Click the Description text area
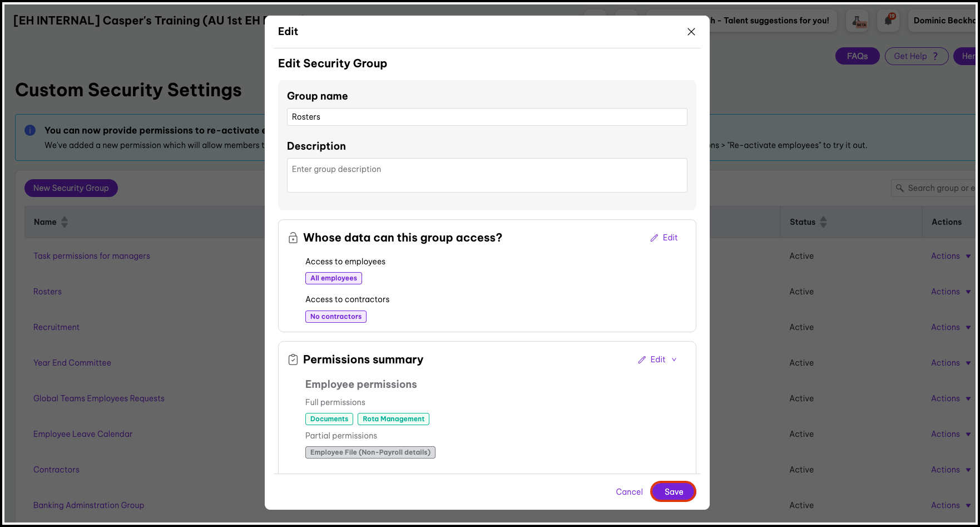Image resolution: width=980 pixels, height=527 pixels. pos(487,175)
